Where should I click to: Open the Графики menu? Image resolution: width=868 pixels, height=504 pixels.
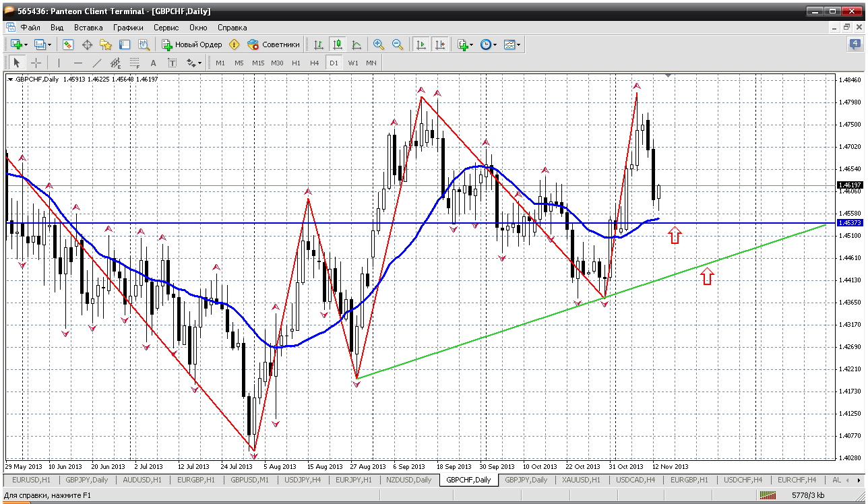point(128,28)
